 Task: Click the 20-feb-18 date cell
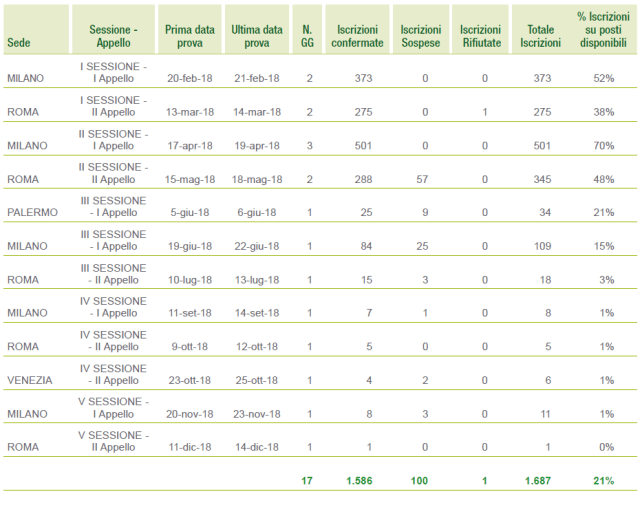click(189, 78)
